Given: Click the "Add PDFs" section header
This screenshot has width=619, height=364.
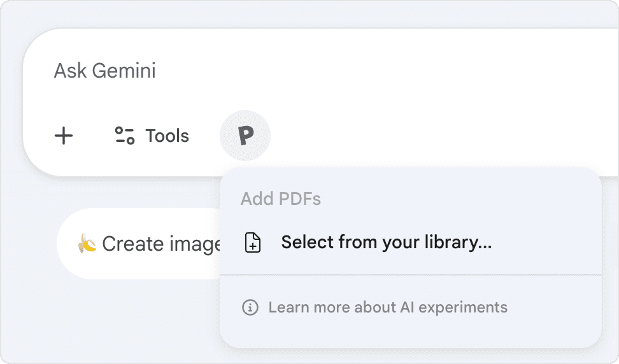Looking at the screenshot, I should 280,199.
